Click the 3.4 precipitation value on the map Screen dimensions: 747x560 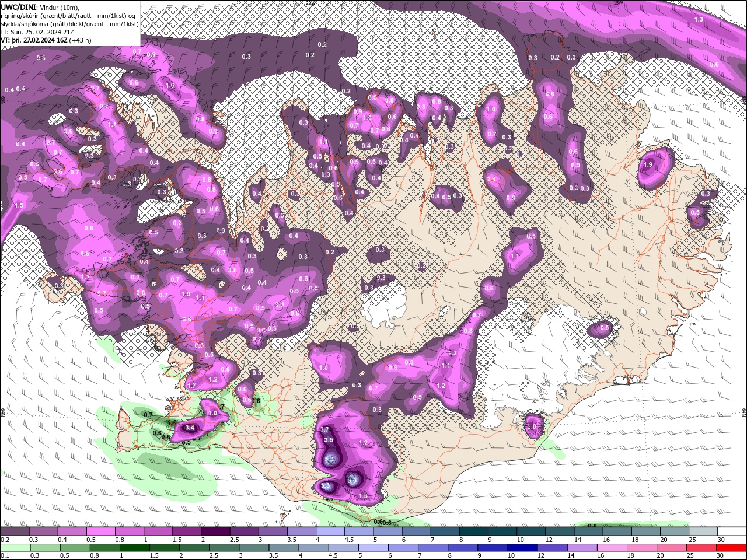click(x=189, y=428)
